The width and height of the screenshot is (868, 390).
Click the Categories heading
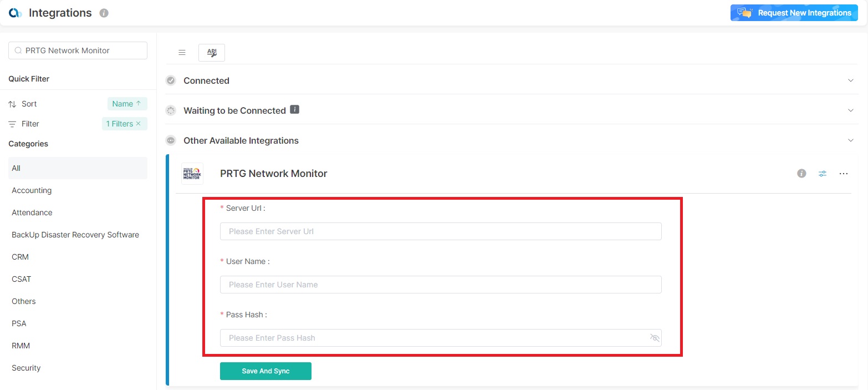coord(28,144)
